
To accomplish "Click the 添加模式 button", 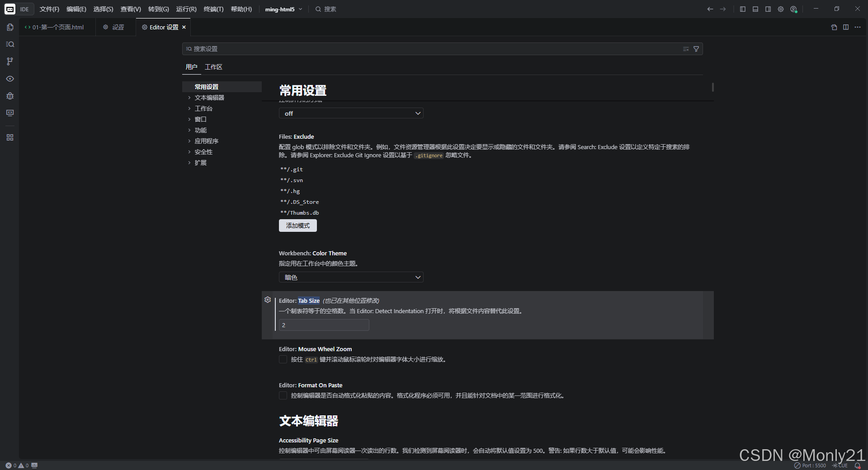I will 298,226.
